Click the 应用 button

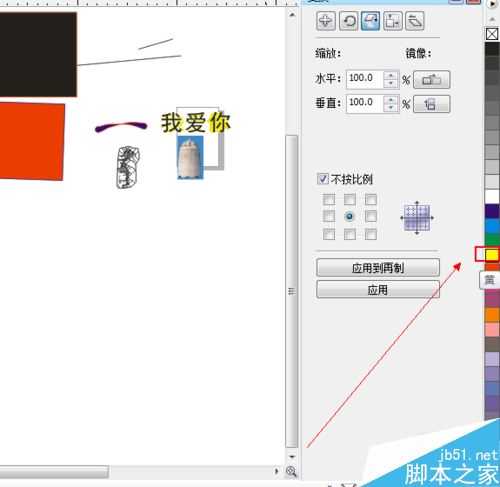[378, 289]
